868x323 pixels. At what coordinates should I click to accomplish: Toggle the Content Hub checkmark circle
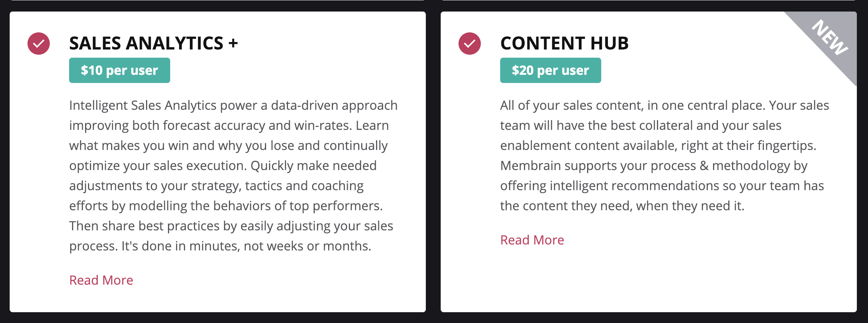pyautogui.click(x=470, y=44)
